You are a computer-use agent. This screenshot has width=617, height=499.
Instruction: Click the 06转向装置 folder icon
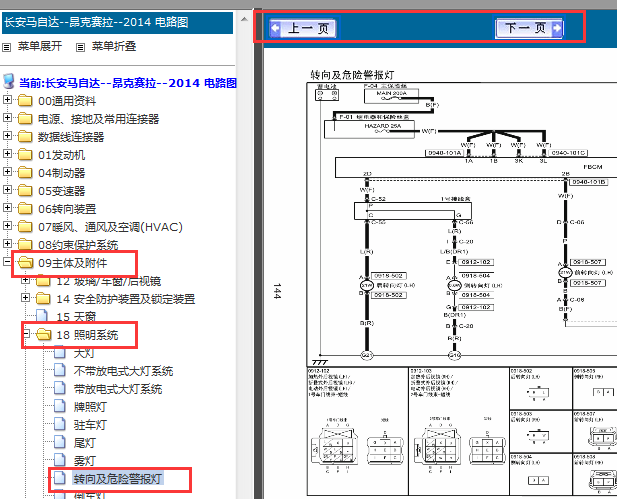(25, 209)
